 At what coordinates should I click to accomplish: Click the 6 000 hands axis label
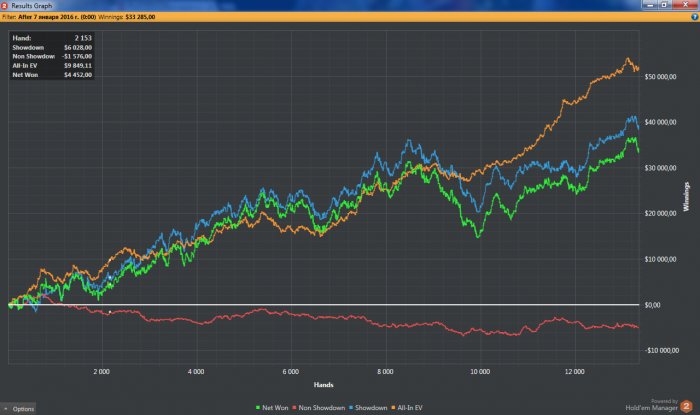[291, 372]
